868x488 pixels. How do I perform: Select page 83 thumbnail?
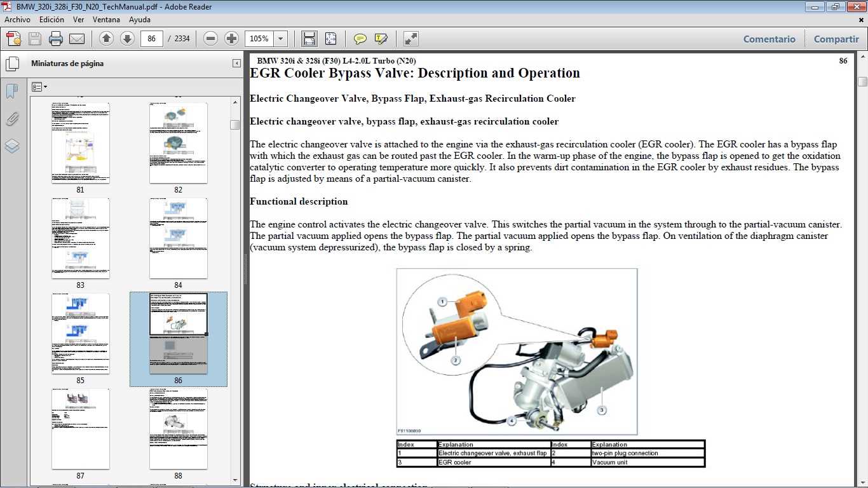point(80,238)
